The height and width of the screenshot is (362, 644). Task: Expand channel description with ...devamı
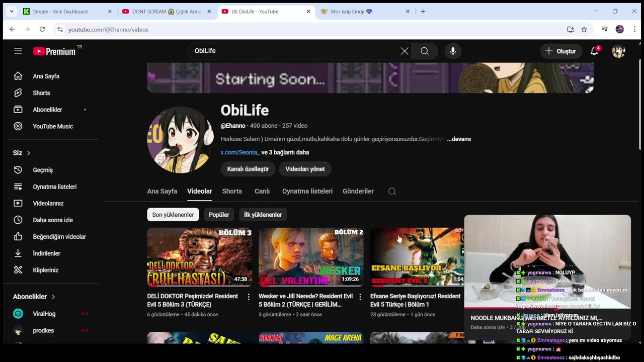pyautogui.click(x=459, y=139)
